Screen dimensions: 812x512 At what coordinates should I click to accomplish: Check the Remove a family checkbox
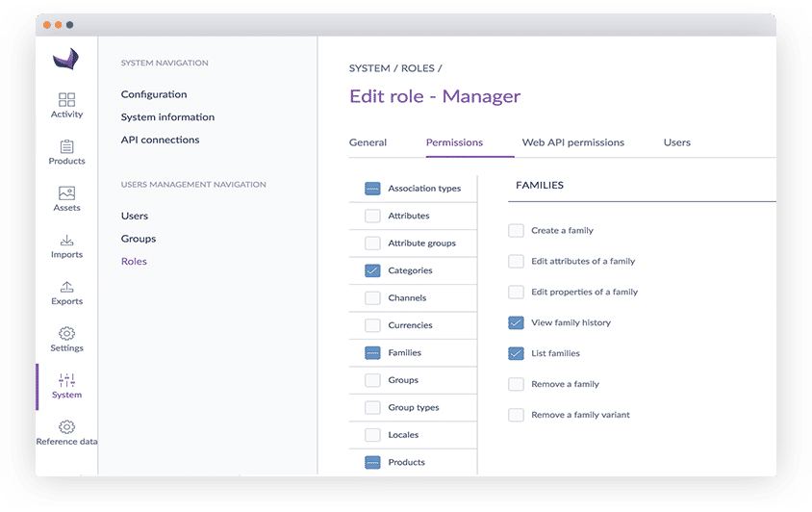516,384
